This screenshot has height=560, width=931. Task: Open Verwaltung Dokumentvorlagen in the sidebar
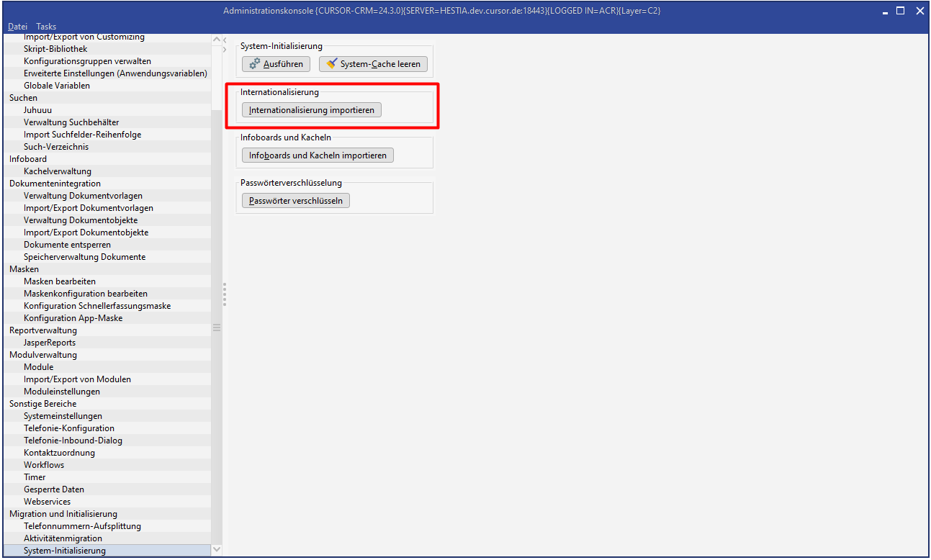point(83,196)
